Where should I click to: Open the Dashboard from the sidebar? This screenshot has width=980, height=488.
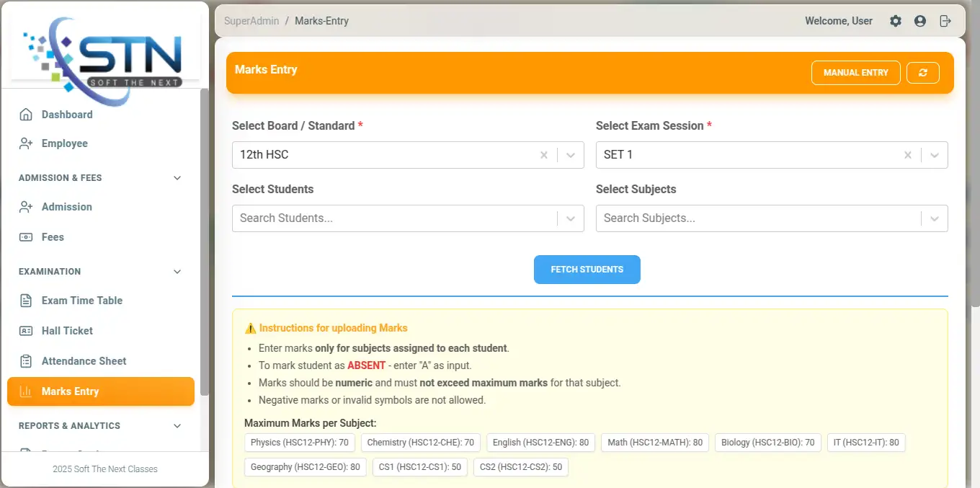click(x=66, y=115)
